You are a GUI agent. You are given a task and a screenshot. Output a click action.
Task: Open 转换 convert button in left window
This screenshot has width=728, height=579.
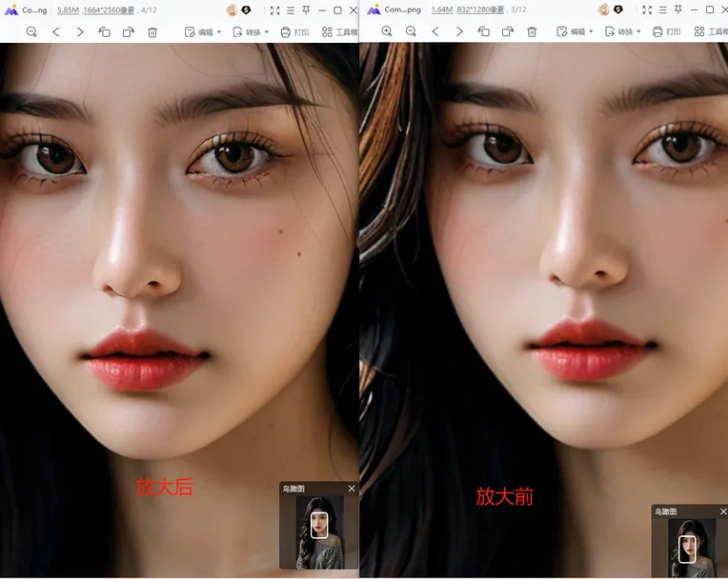247,32
